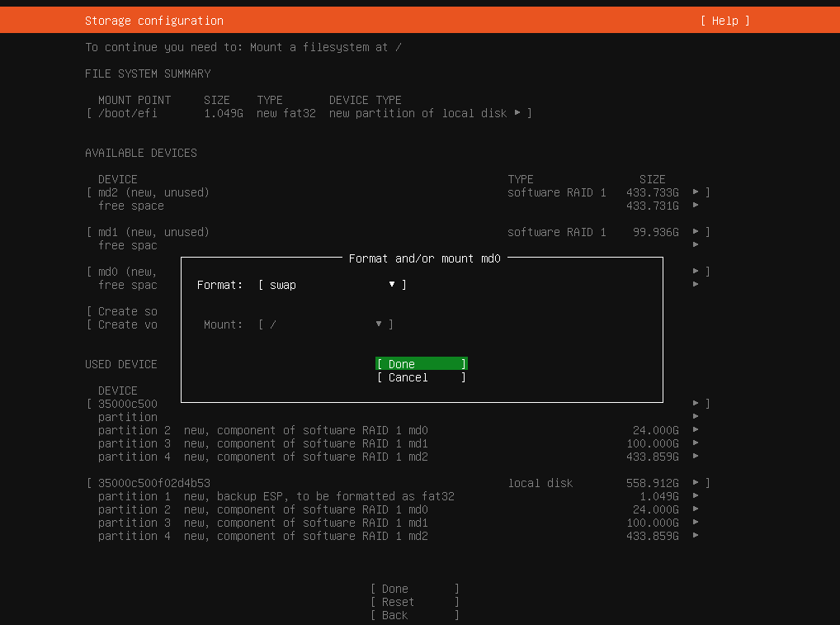Click the arrow beside md2's 433.731G free space
This screenshot has width=840, height=625.
pyautogui.click(x=696, y=206)
